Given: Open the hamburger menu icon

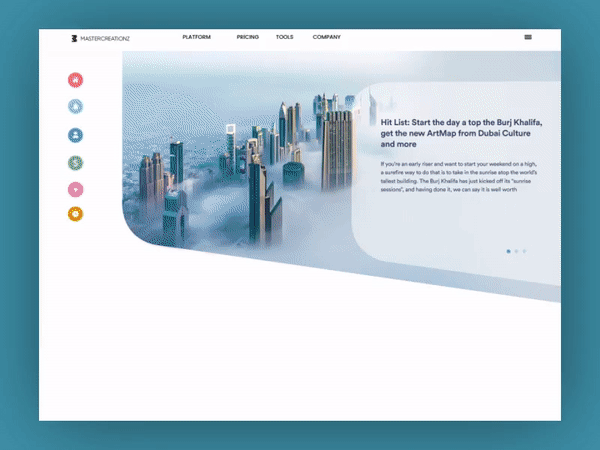Looking at the screenshot, I should (528, 37).
